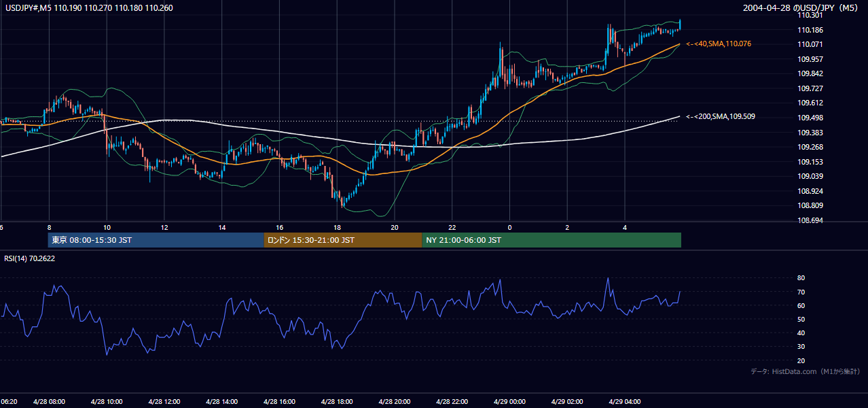The height and width of the screenshot is (408, 868).
Task: Click the '4/28 14:00' date label
Action: point(221,402)
